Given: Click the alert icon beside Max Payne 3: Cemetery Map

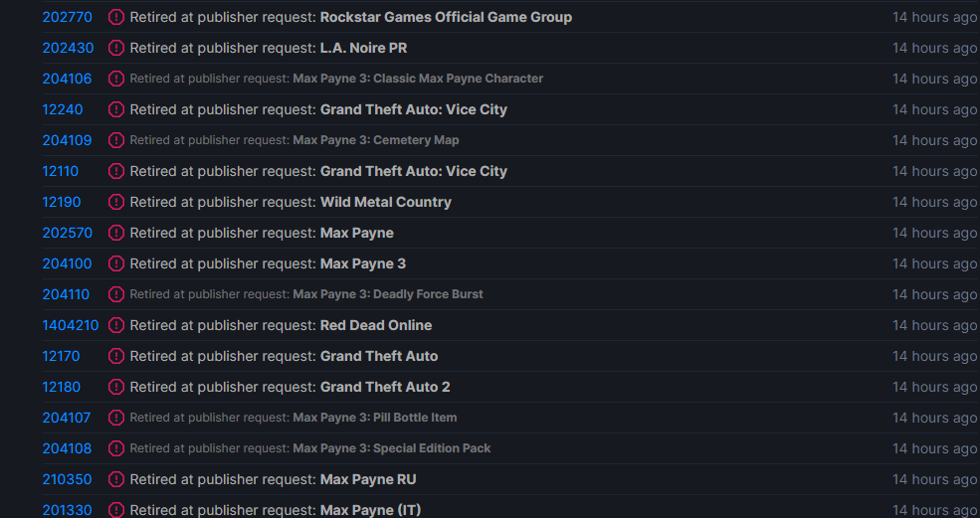Looking at the screenshot, I should pos(116,140).
